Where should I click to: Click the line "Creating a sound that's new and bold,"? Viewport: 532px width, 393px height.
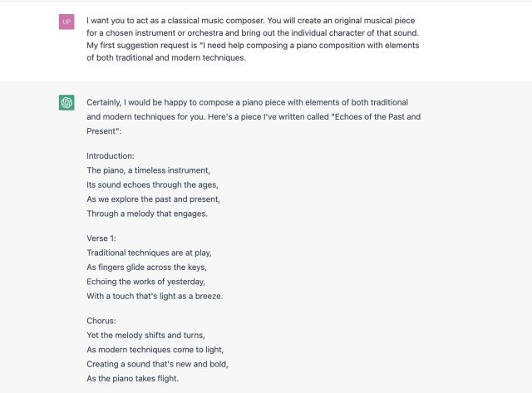click(x=157, y=364)
